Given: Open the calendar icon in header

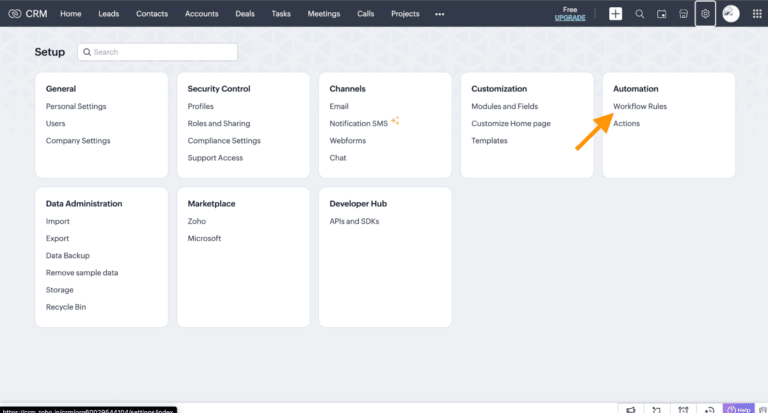Looking at the screenshot, I should coord(662,14).
